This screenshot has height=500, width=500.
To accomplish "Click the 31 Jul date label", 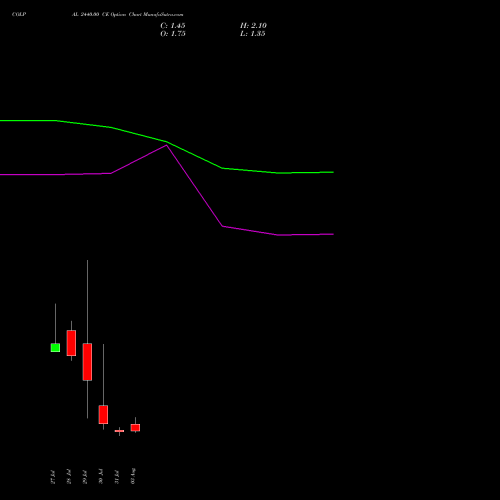I will pos(117,477).
